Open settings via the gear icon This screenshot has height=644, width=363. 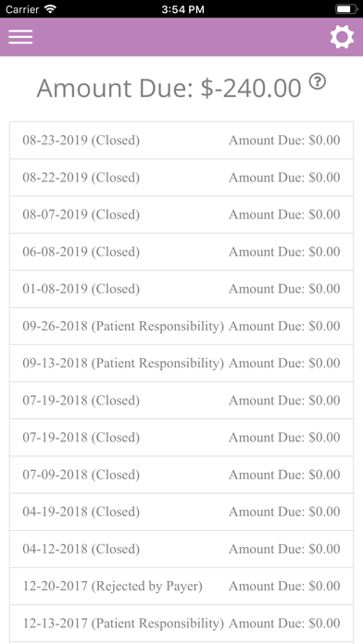(x=342, y=37)
